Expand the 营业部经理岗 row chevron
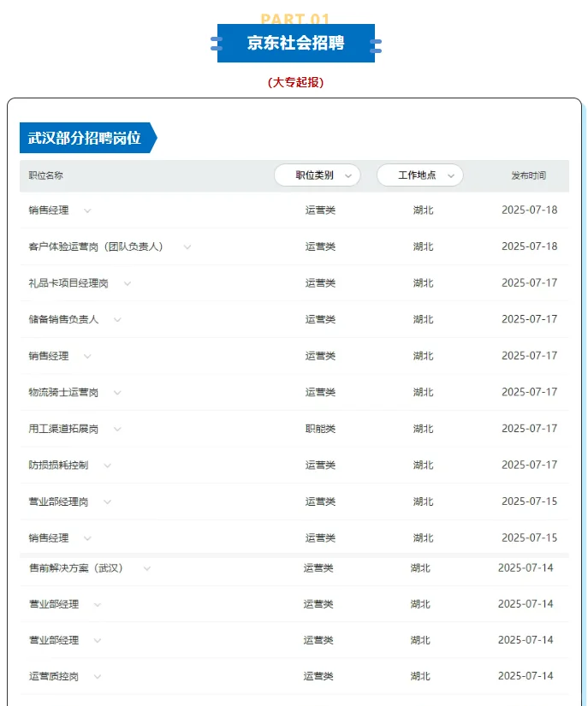The image size is (588, 706). [107, 502]
